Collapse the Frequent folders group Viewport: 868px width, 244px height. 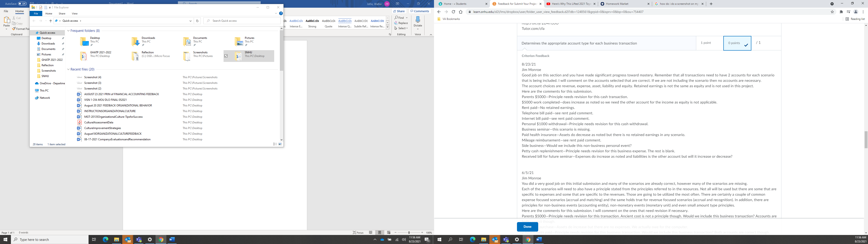(x=68, y=31)
